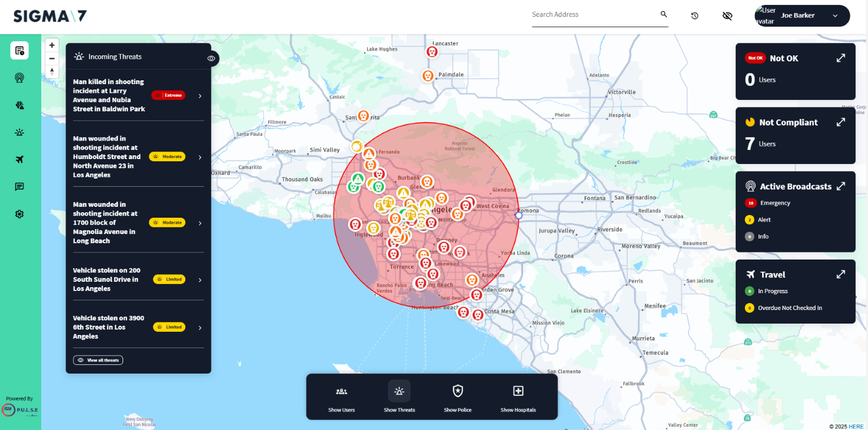Open the broadcast icon in left sidebar
The height and width of the screenshot is (430, 868).
(20, 78)
